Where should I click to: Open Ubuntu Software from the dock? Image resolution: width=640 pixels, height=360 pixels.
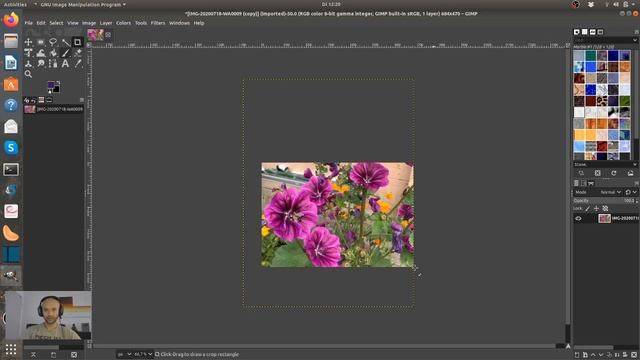pos(11,84)
